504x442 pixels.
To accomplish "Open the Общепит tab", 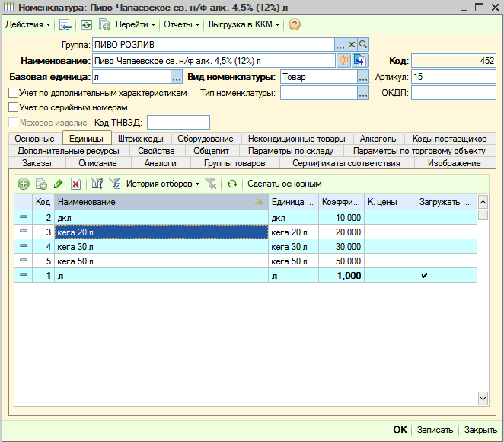I will [211, 151].
